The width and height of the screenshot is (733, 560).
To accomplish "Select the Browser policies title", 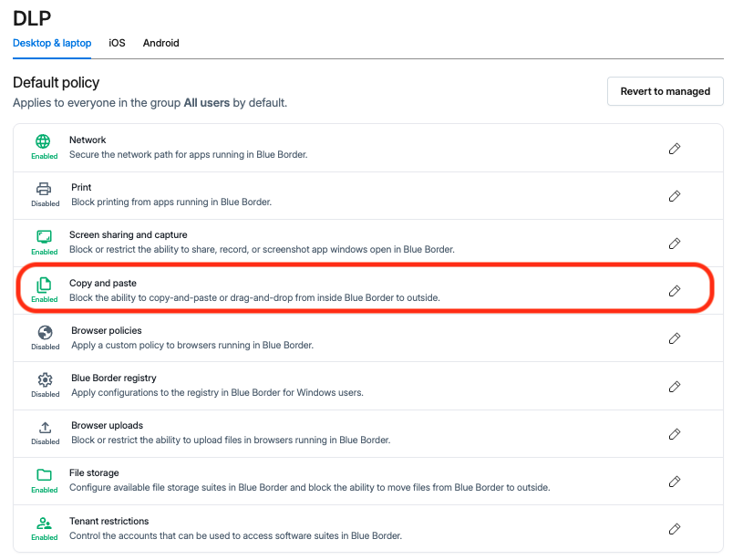I will pyautogui.click(x=106, y=330).
